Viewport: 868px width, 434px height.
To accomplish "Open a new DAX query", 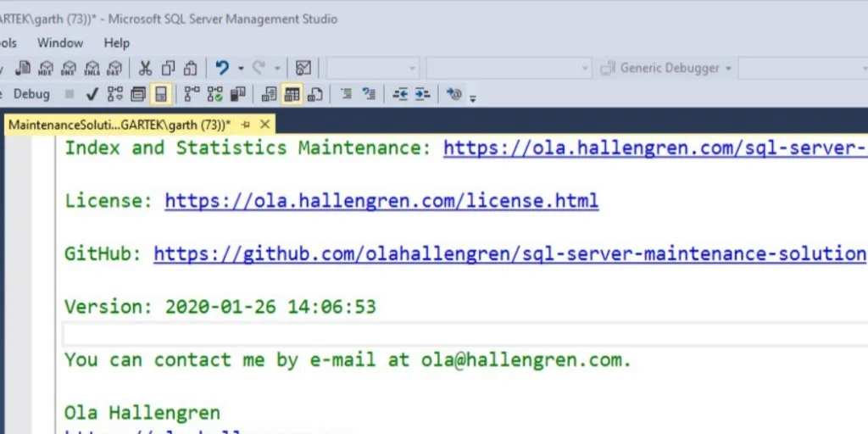I will pos(114,68).
